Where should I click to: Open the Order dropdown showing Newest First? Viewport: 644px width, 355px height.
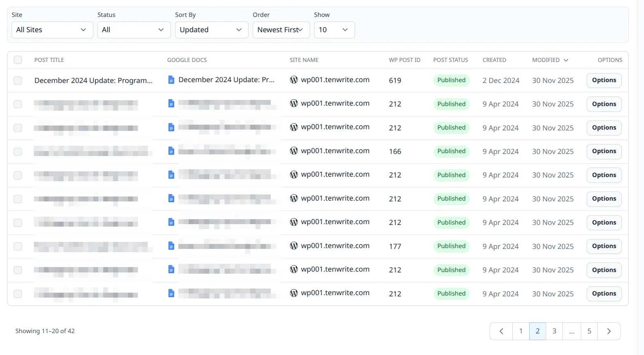coord(281,30)
